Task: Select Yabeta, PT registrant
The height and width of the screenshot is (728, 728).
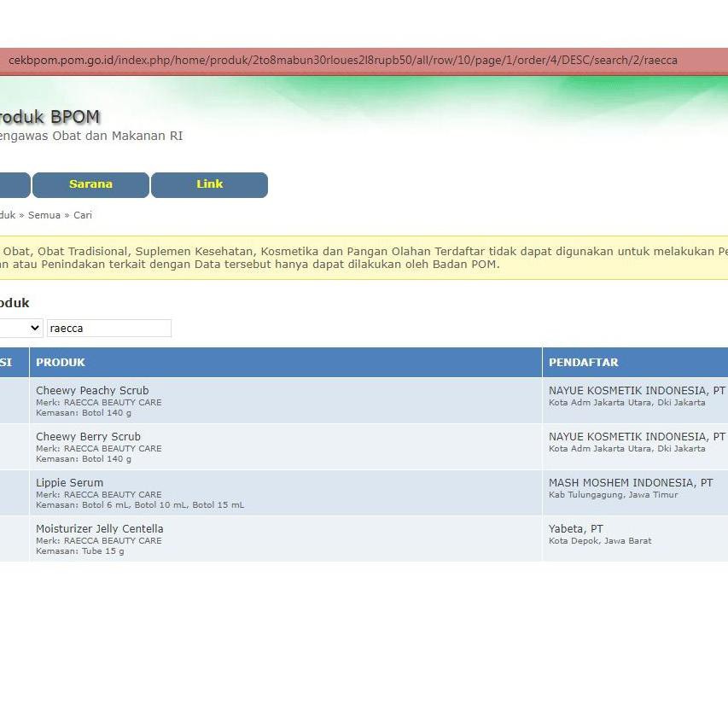Action: coord(576,528)
